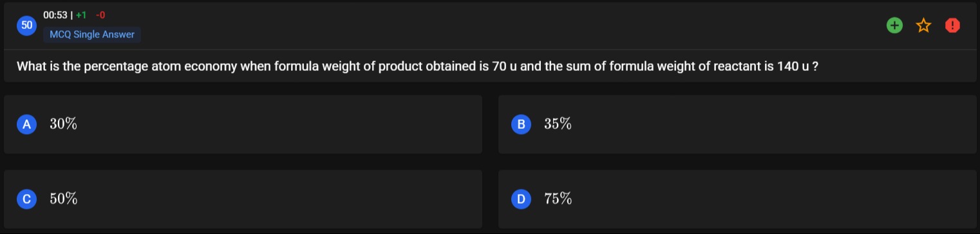Click the blue question number 50 badge
The width and height of the screenshot is (980, 234).
26,25
